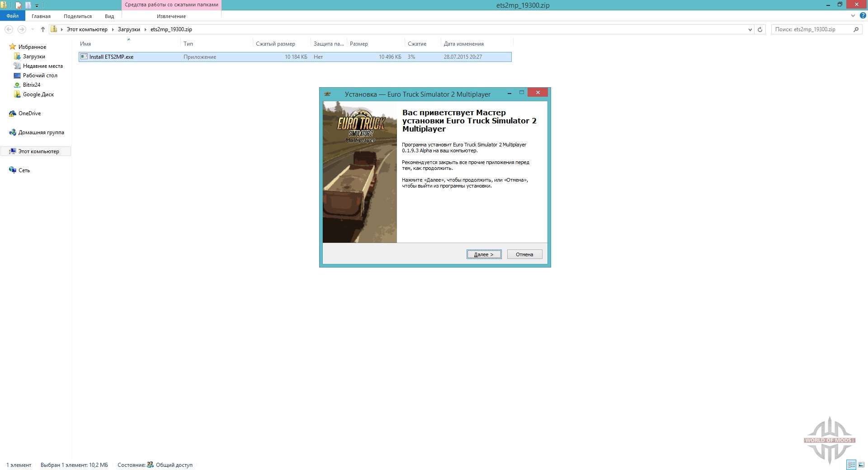Screen dimensions: 868x470
Task: Click the Отмена button in installer
Action: [x=524, y=254]
